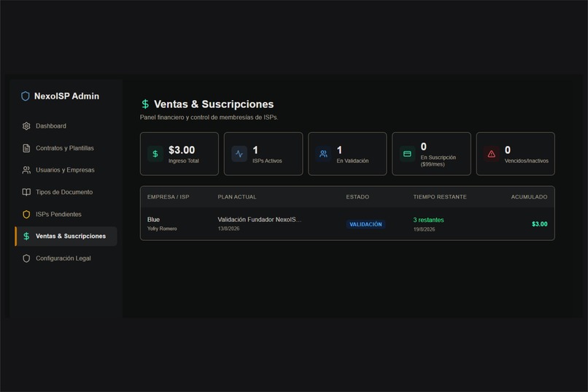Click the 19/8/2026 expiry date
The width and height of the screenshot is (588, 392).
coord(424,229)
